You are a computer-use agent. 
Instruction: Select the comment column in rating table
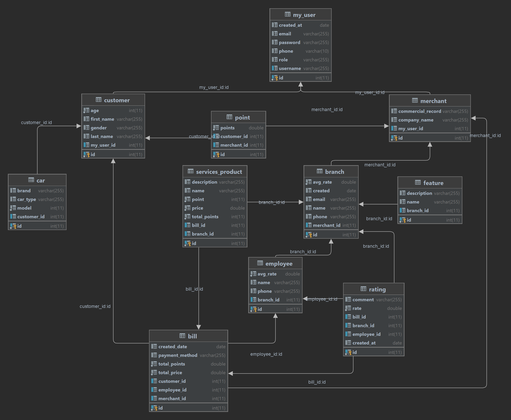coord(363,299)
